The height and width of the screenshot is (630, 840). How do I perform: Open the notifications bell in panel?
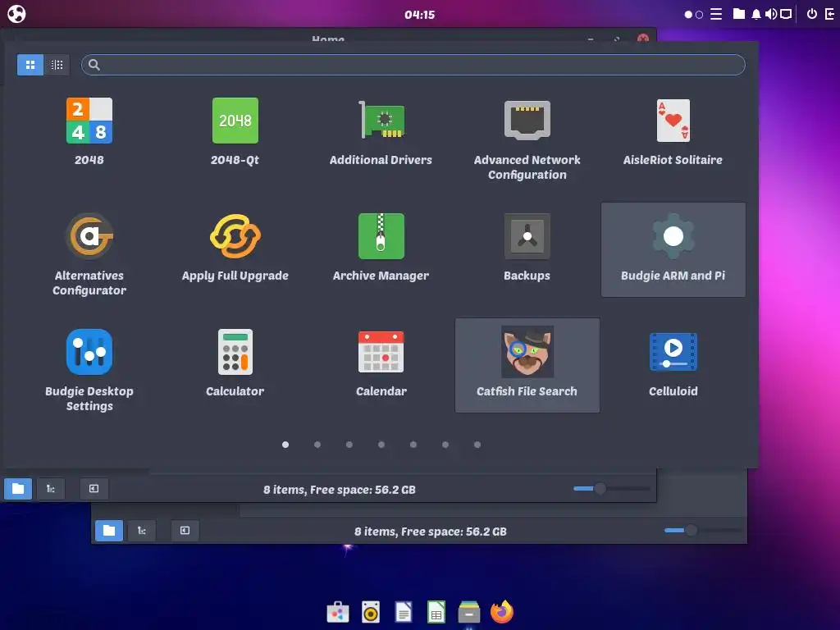(x=756, y=14)
